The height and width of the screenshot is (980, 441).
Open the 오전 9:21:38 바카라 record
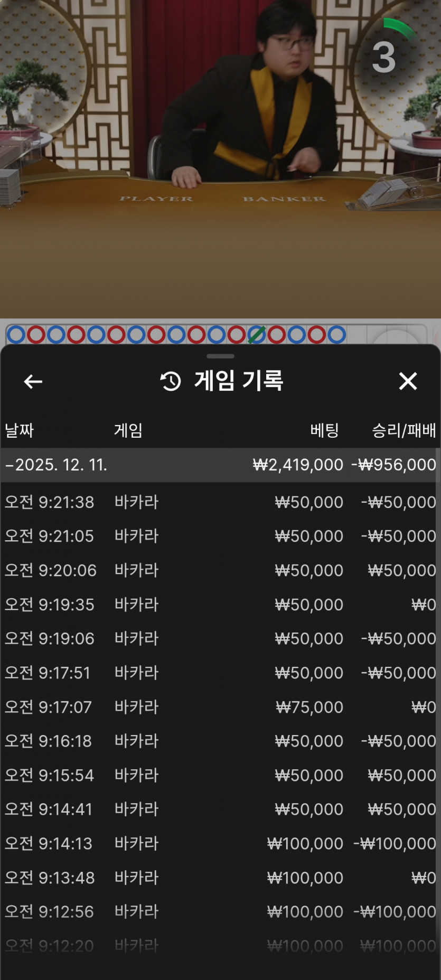pyautogui.click(x=220, y=502)
